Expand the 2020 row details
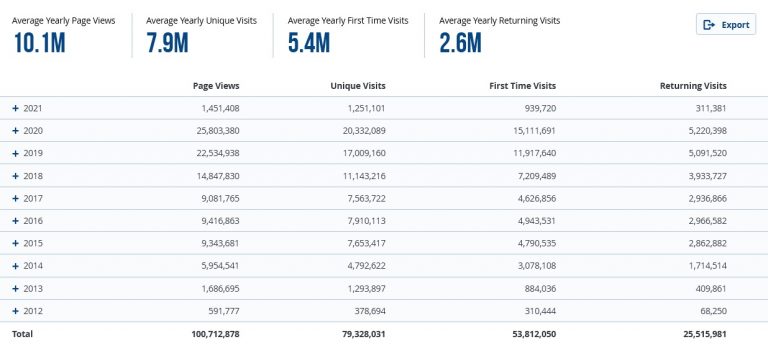The width and height of the screenshot is (768, 362). coord(15,131)
